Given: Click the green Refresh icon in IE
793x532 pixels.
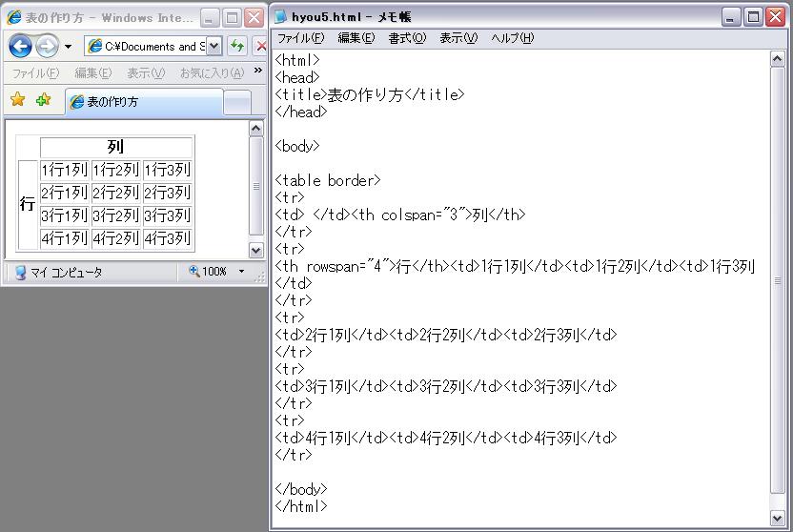Looking at the screenshot, I should point(236,47).
